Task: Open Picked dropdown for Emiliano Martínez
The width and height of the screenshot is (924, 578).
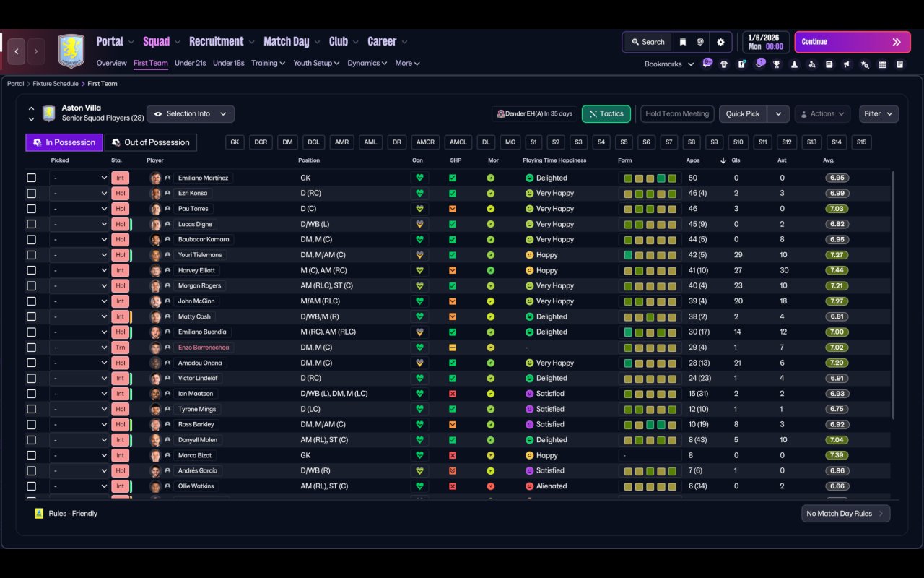Action: (79, 178)
